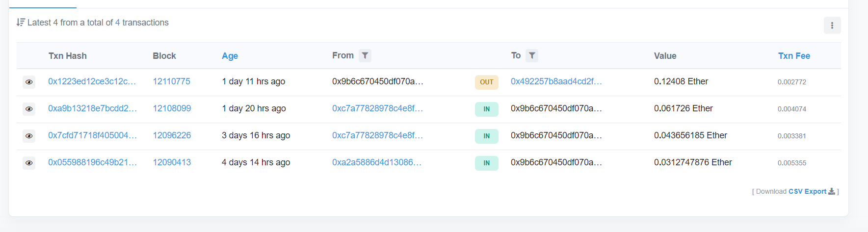Sort transactions by Age column

[230, 56]
